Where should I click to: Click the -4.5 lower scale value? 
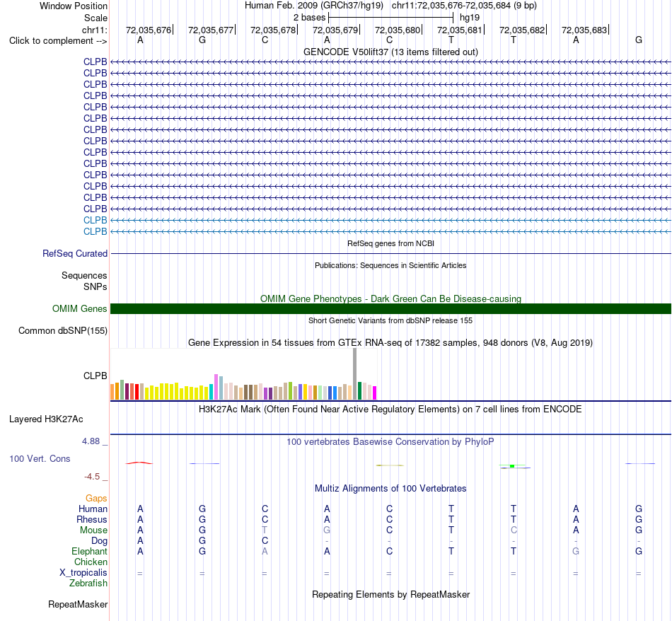pos(92,477)
